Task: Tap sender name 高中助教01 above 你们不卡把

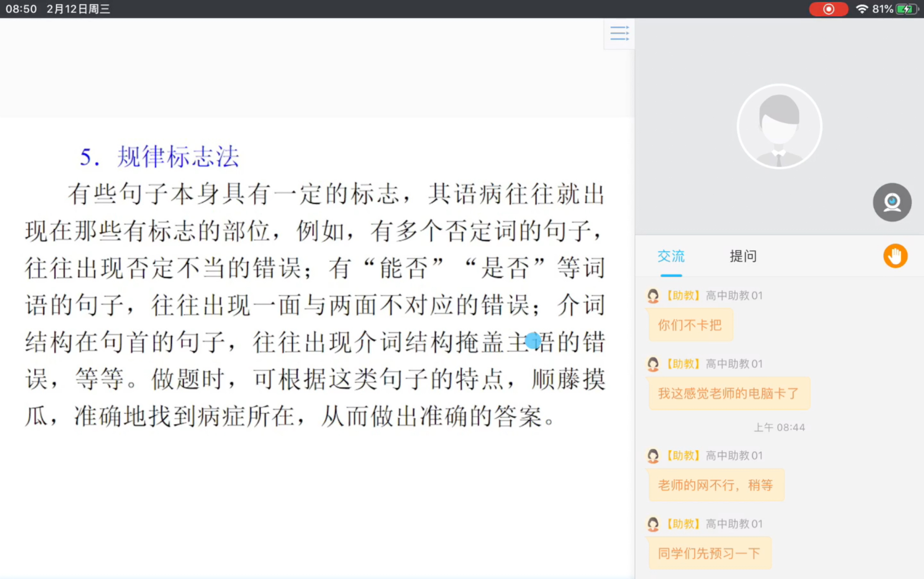Action: tap(734, 296)
